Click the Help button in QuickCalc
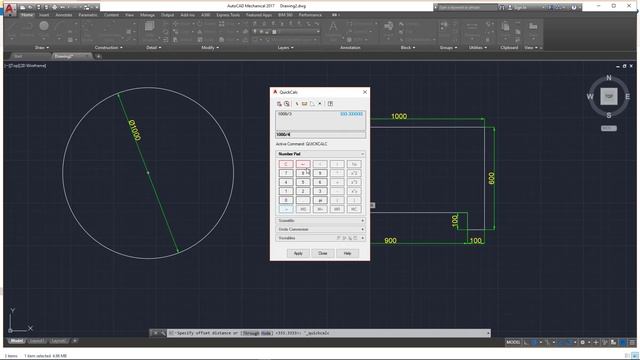 click(347, 253)
